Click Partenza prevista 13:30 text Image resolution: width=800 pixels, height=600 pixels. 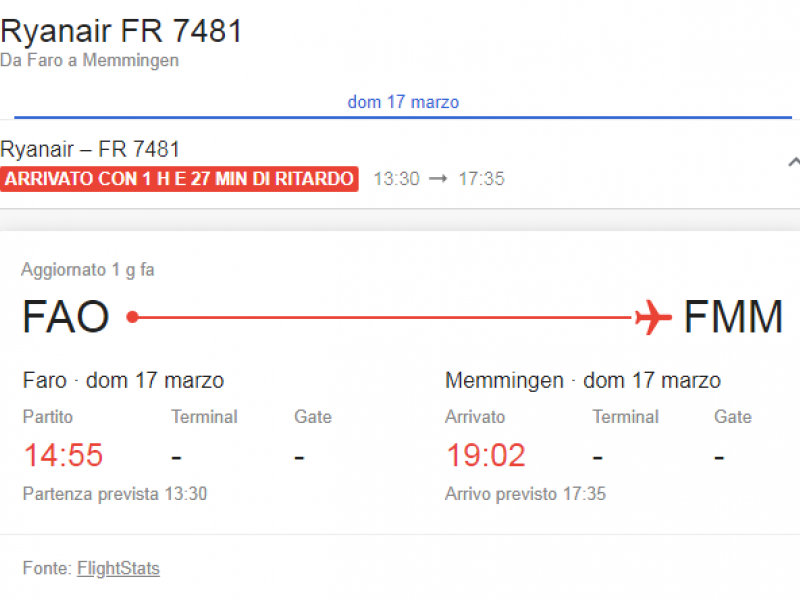coord(115,494)
